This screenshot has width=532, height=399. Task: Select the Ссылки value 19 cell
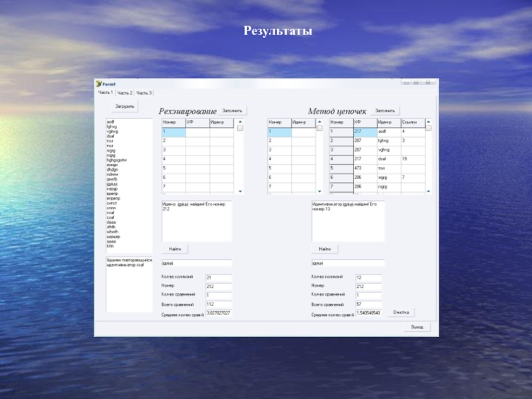point(413,160)
